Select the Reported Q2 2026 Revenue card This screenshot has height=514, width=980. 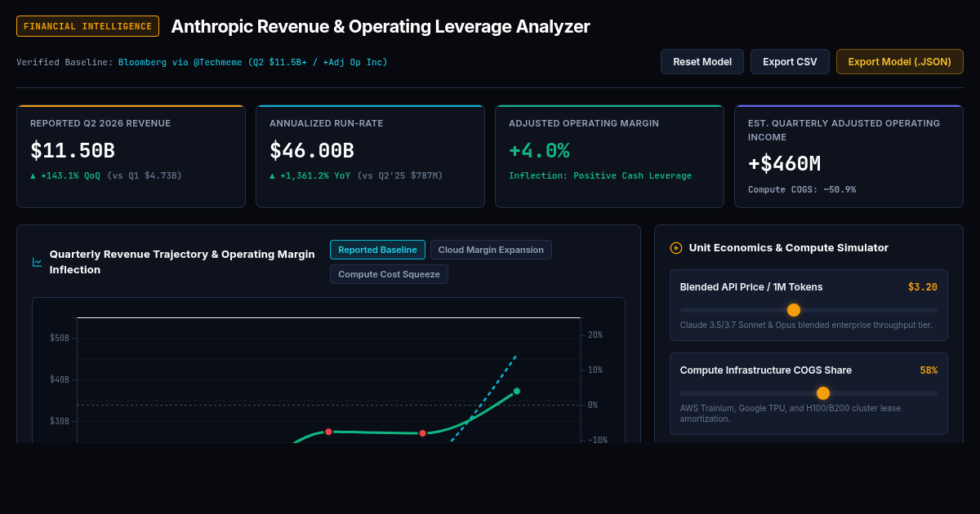pos(131,157)
